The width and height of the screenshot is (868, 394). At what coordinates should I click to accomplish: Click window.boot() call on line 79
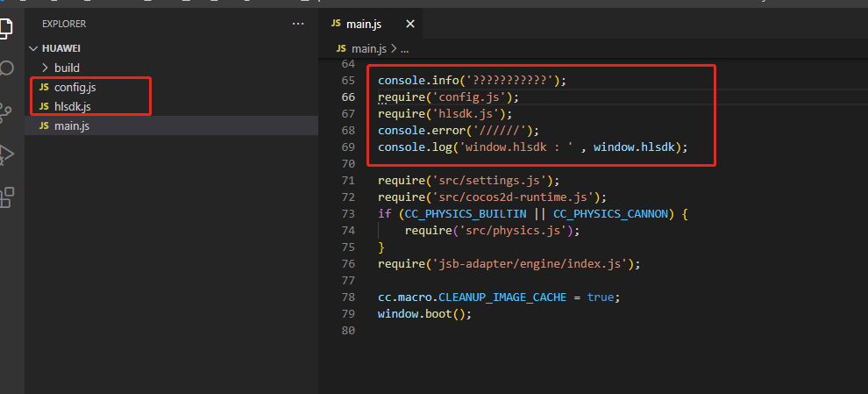(x=424, y=313)
